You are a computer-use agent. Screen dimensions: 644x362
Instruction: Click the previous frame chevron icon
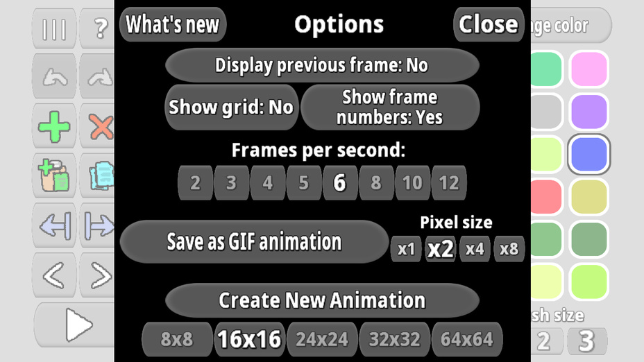(54, 275)
